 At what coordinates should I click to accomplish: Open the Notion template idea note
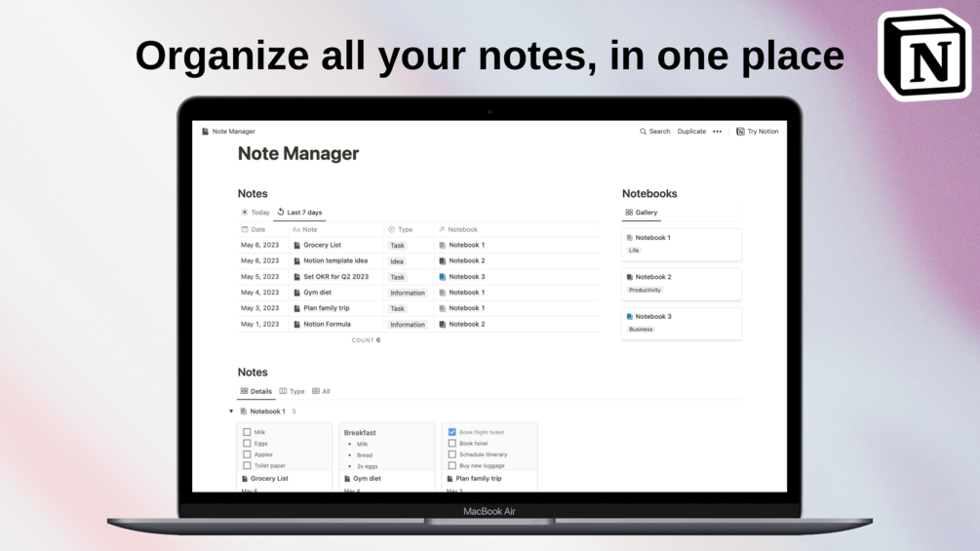[335, 260]
